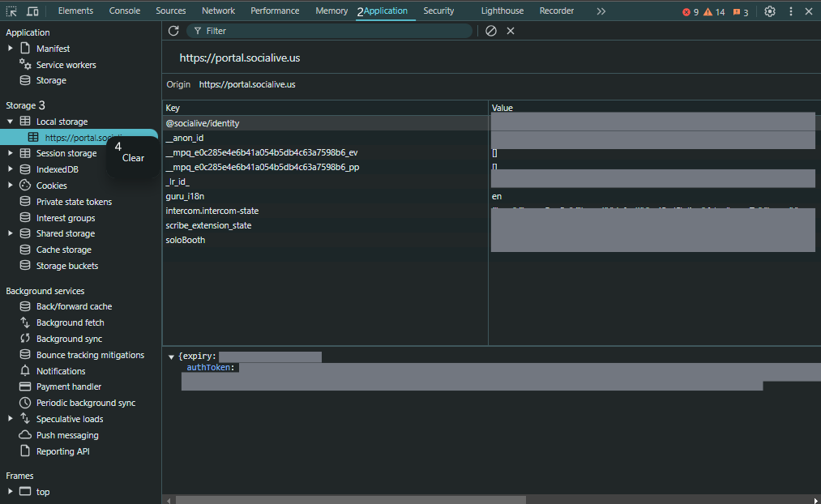Expand the top frame tree arrow
This screenshot has width=821, height=504.
coord(10,491)
